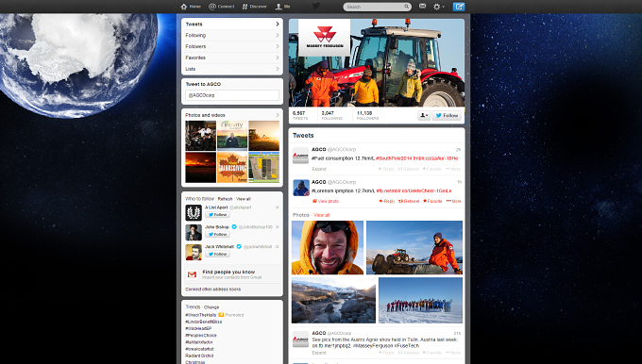642x364 pixels.
Task: Favorite the second tweet
Action: pos(432,201)
